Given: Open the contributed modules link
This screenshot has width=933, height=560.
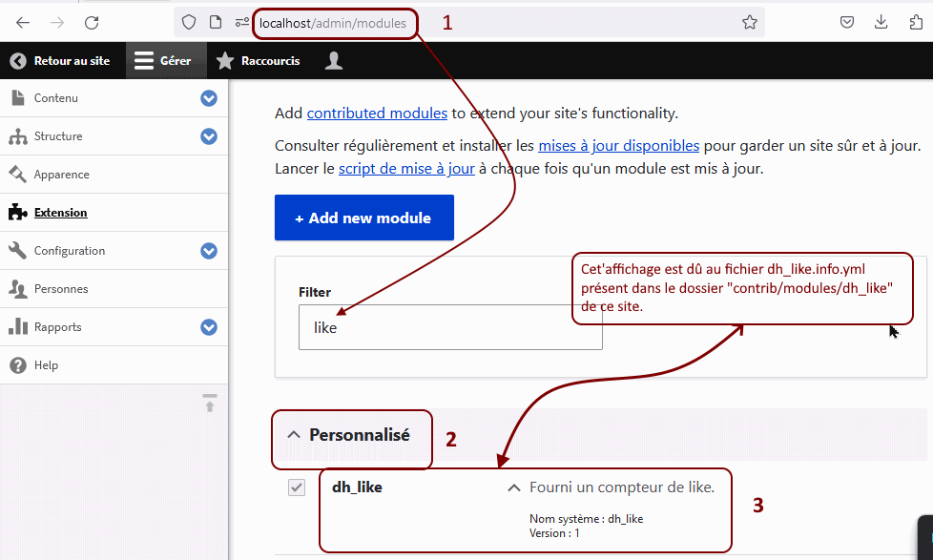Looking at the screenshot, I should pos(376,113).
